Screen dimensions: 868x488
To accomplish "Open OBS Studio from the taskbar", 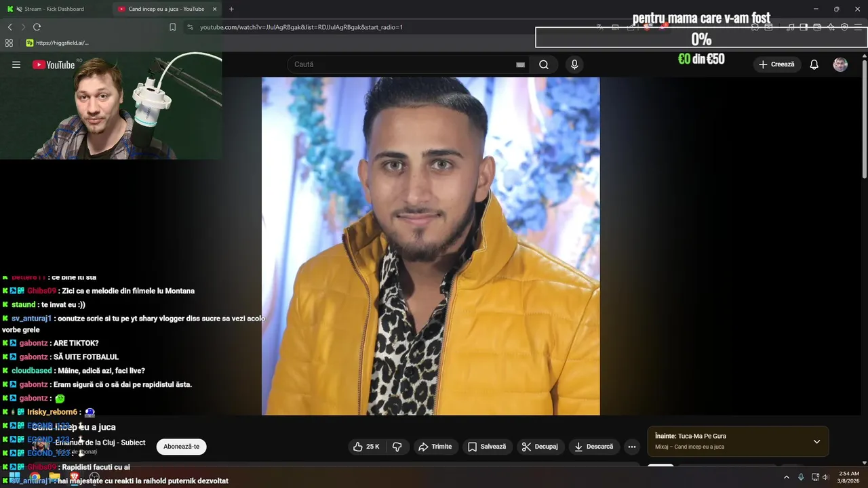I will [x=95, y=477].
